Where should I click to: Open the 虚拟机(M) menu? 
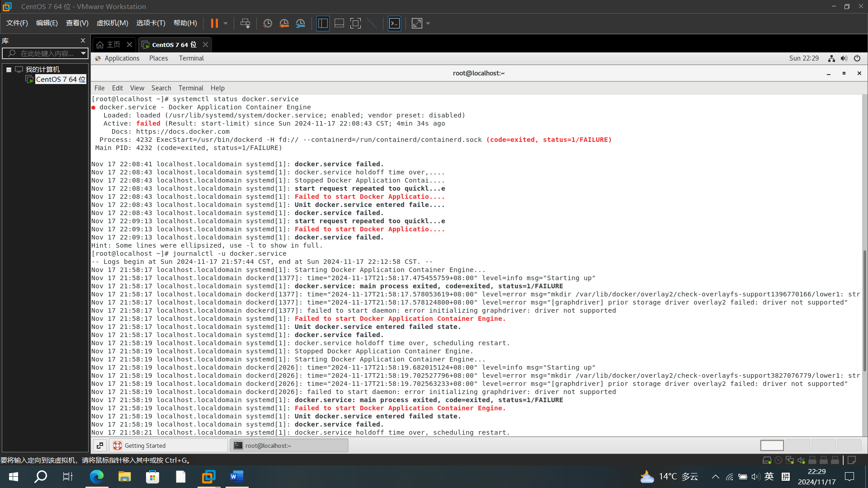point(112,23)
